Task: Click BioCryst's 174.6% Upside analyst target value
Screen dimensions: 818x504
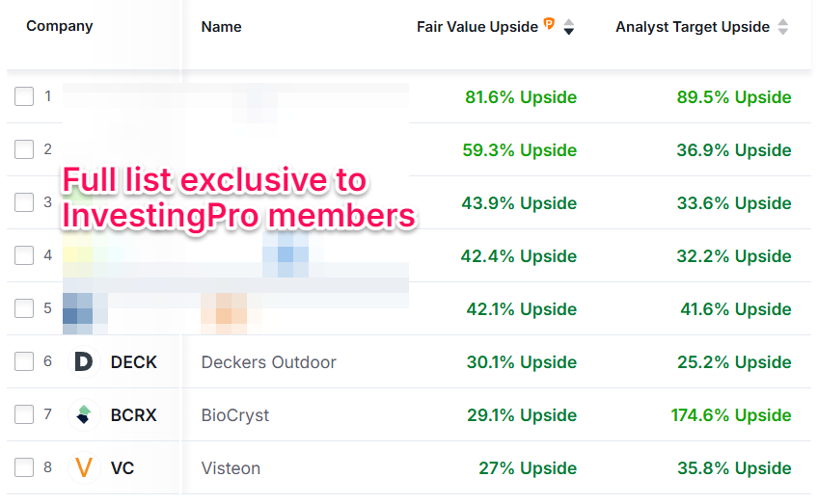Action: click(x=730, y=415)
